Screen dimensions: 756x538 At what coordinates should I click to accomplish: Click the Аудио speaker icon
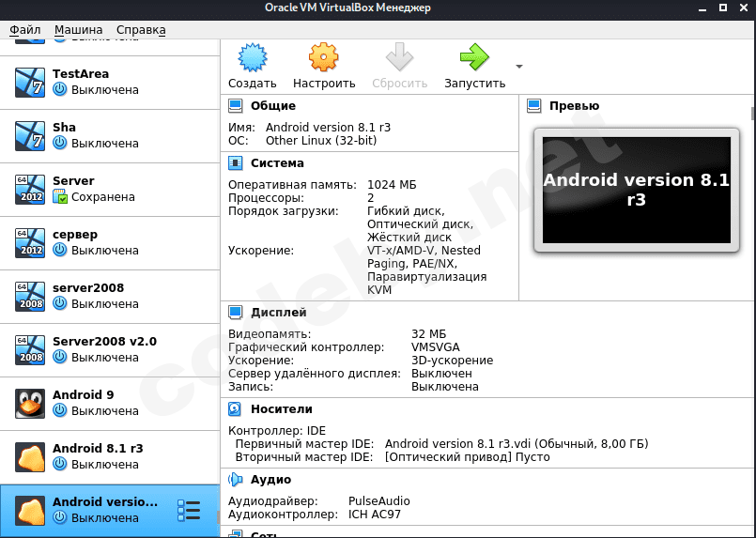[x=236, y=480]
